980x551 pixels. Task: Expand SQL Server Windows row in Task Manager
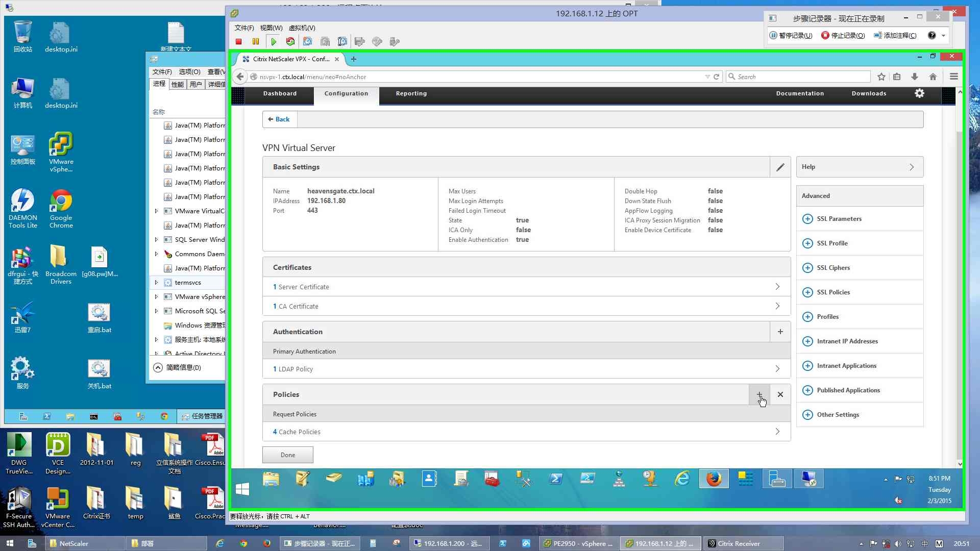tap(156, 240)
